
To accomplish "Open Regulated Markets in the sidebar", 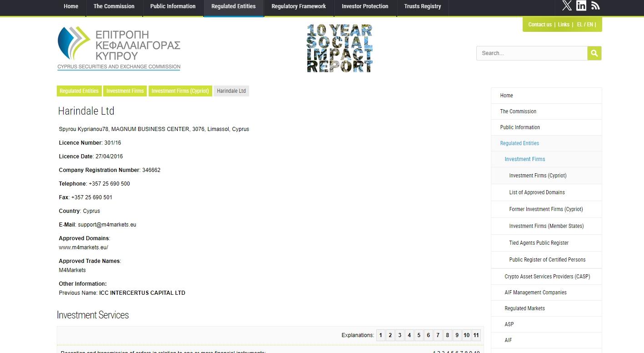I will [x=546, y=308].
